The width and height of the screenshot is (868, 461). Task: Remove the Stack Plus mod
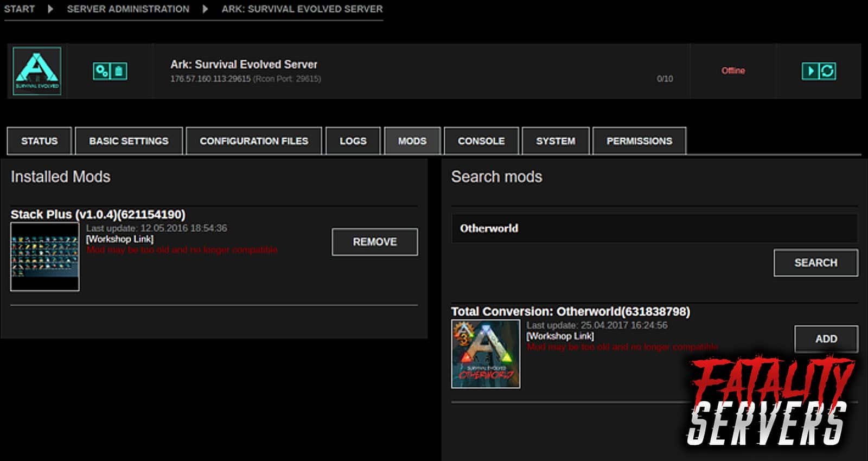[x=375, y=242]
